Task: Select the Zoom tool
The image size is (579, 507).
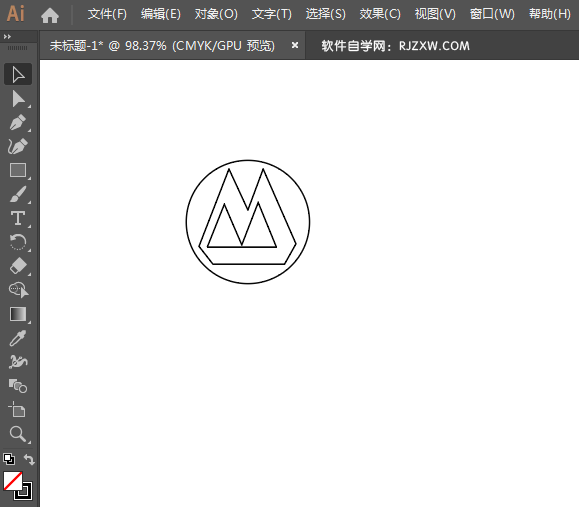Action: pos(18,434)
